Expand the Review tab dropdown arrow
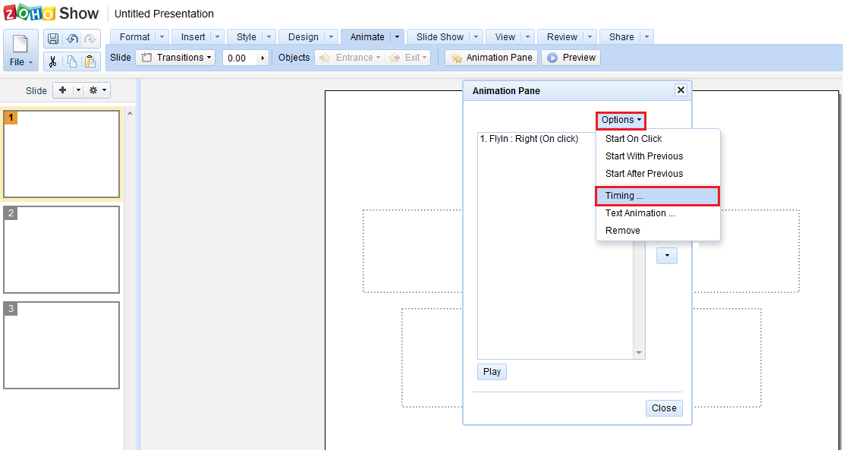The width and height of the screenshot is (868, 450). (x=590, y=37)
